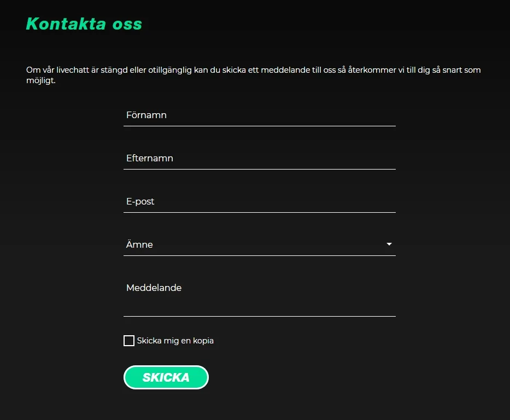Viewport: 510px width, 420px height.
Task: Click the word 'möjligt.' ending the description
Action: click(x=41, y=81)
